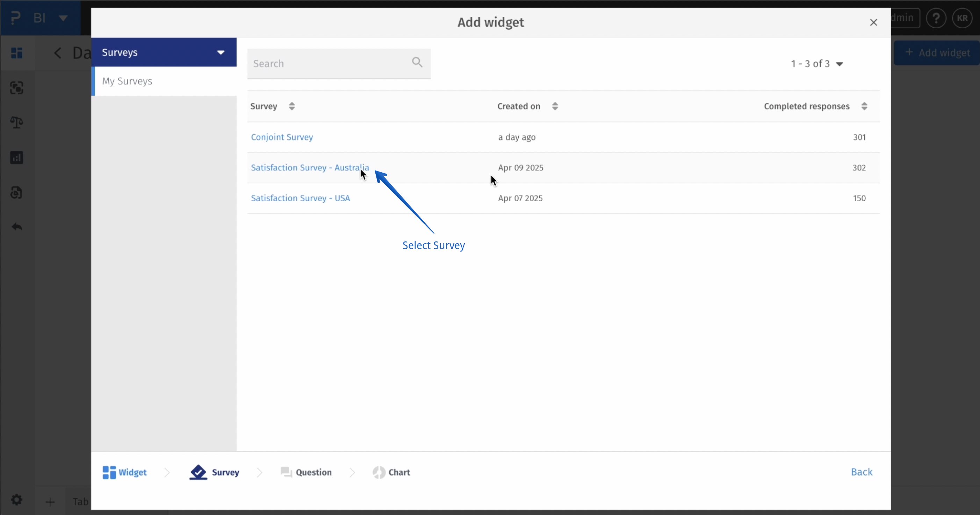
Task: Sort the table by Survey name
Action: click(292, 106)
